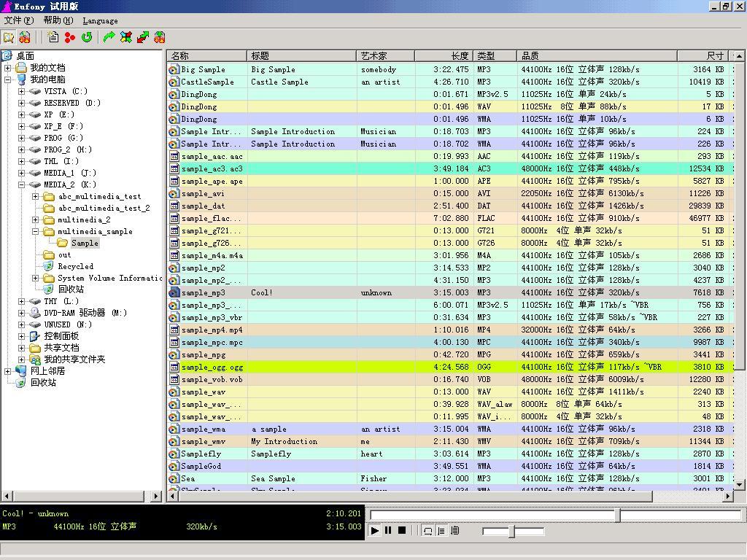Toggle the sequential playlist mode button
Image resolution: width=747 pixels, height=560 pixels.
(441, 531)
